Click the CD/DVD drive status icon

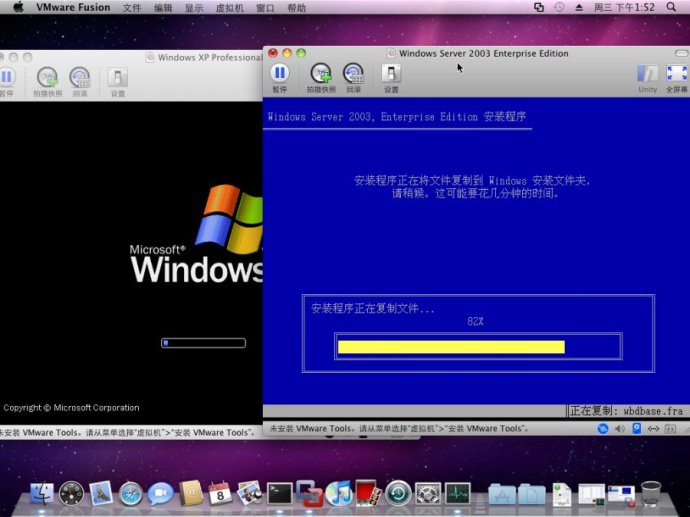pyautogui.click(x=603, y=429)
